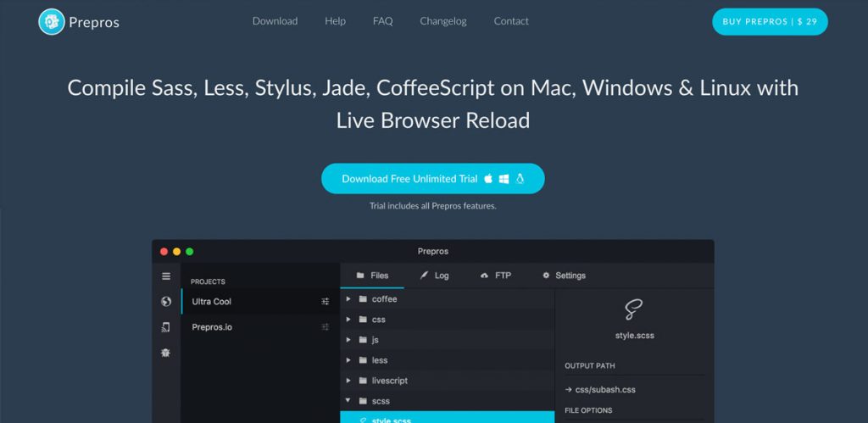Expand the livescript folder

(348, 381)
